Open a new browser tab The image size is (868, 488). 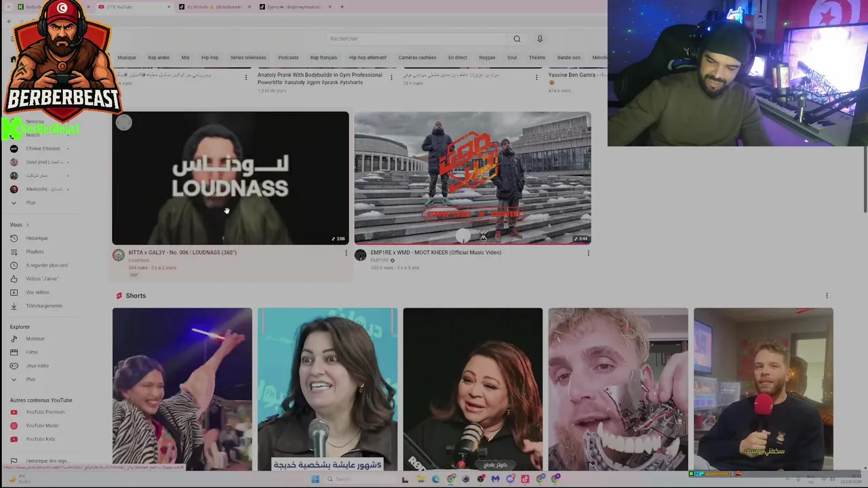click(x=342, y=7)
